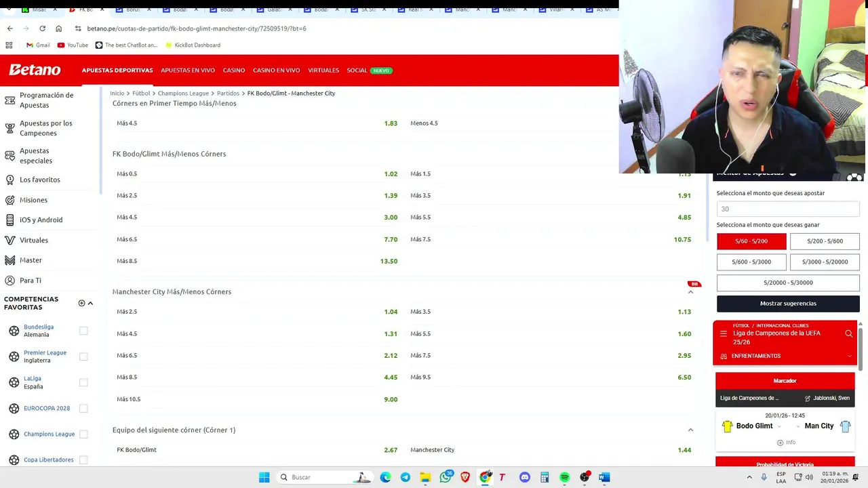Viewport: 868px width, 488px height.
Task: Open Brave browser from the taskbar
Action: point(465,477)
